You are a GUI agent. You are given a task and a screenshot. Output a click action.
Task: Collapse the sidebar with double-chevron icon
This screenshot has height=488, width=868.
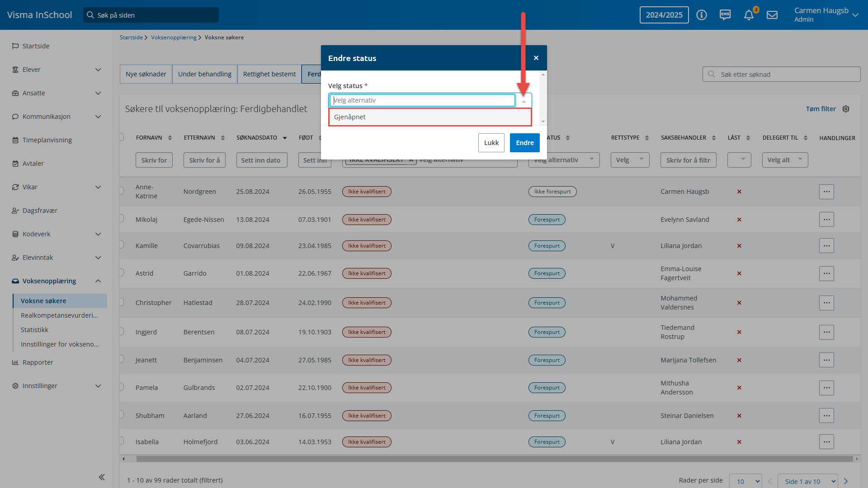102,477
